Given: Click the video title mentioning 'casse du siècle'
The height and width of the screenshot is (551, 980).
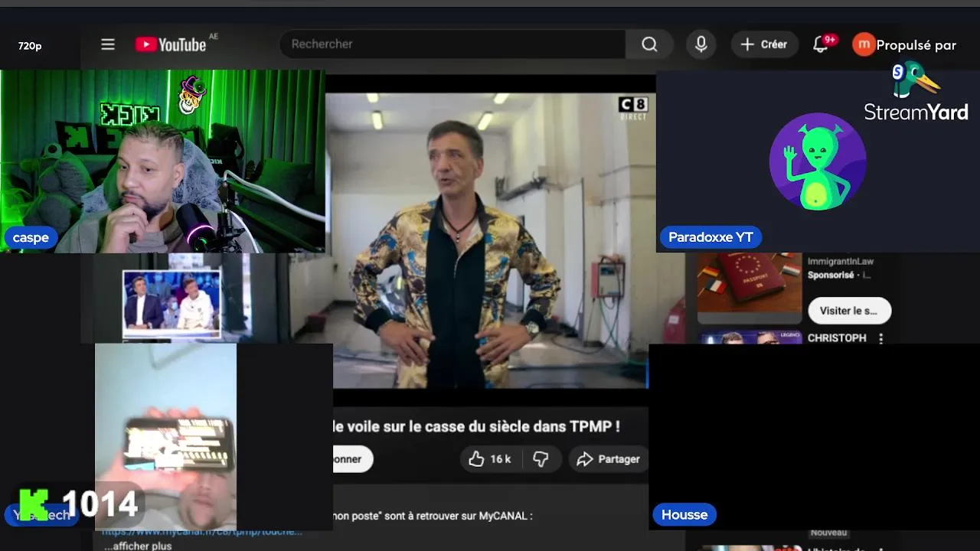Looking at the screenshot, I should (x=476, y=426).
